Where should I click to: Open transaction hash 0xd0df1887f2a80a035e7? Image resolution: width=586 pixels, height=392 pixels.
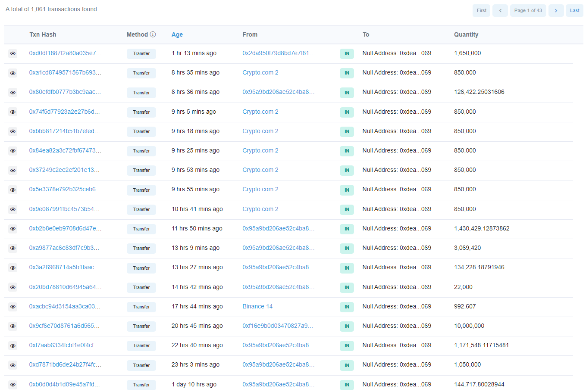click(66, 53)
